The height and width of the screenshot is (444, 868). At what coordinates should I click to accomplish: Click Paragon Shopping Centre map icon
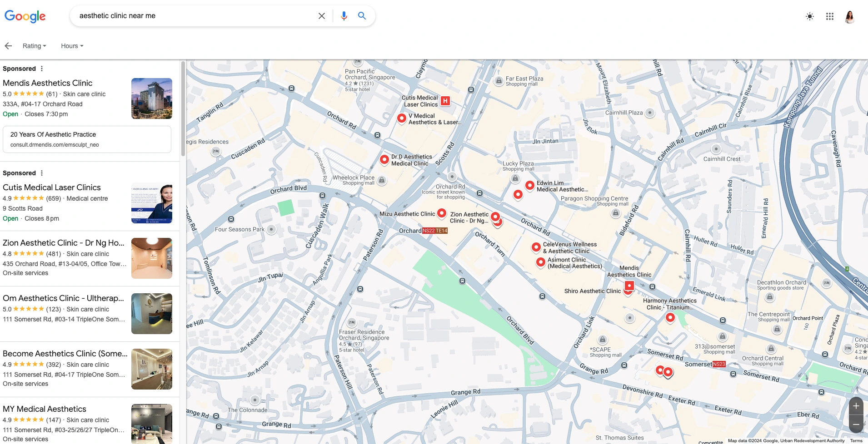(x=615, y=212)
